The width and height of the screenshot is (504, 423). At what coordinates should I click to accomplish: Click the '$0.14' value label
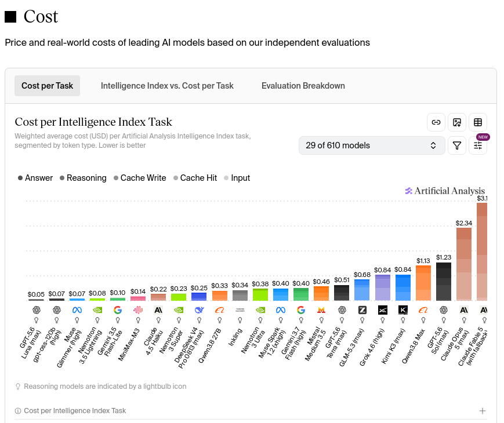[138, 291]
